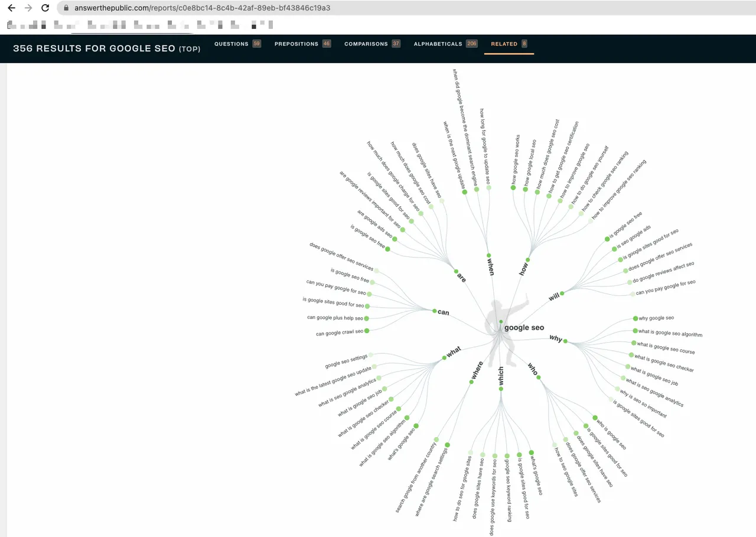Click the browser forward arrow
Viewport: 756px width, 537px height.
pyautogui.click(x=28, y=8)
